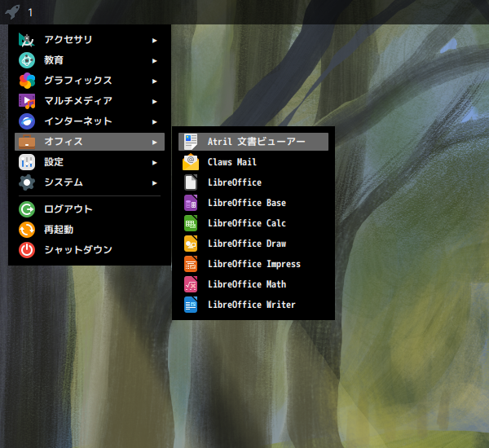Click the オフィス submenu arrow
The height and width of the screenshot is (448, 489).
pos(154,143)
